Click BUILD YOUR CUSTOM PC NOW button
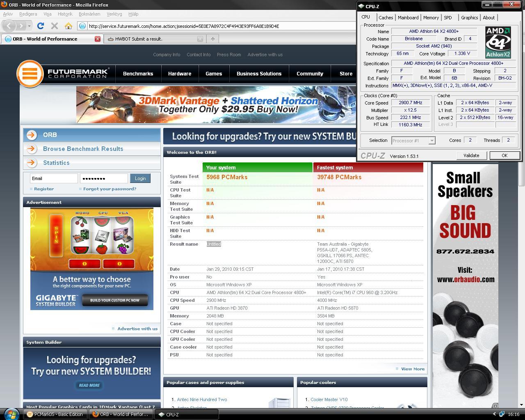Screen dimensions: 525x420 tap(114, 300)
